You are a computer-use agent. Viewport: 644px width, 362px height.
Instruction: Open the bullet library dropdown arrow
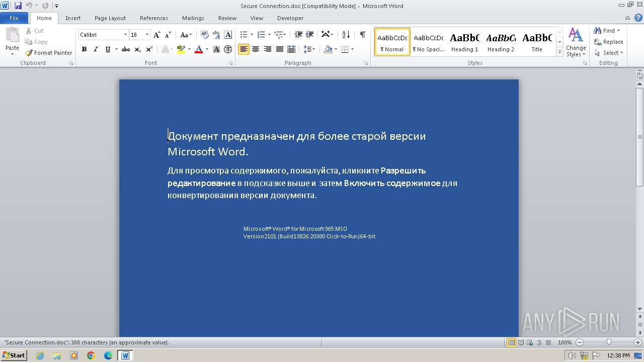pos(252,35)
